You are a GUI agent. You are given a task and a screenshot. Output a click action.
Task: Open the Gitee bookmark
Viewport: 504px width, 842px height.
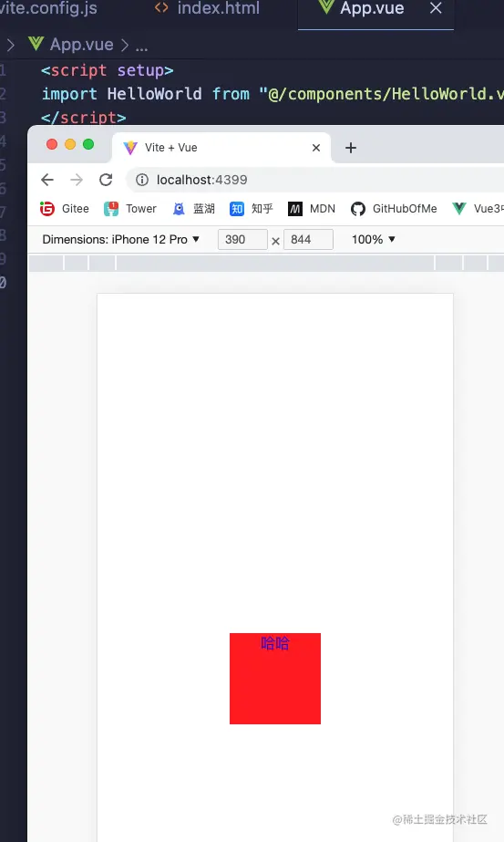[65, 208]
